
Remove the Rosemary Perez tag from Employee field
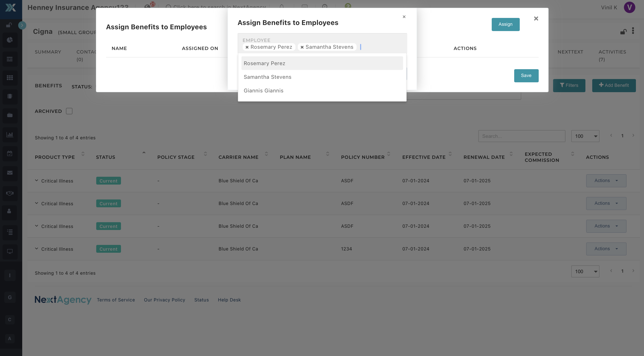pyautogui.click(x=247, y=47)
